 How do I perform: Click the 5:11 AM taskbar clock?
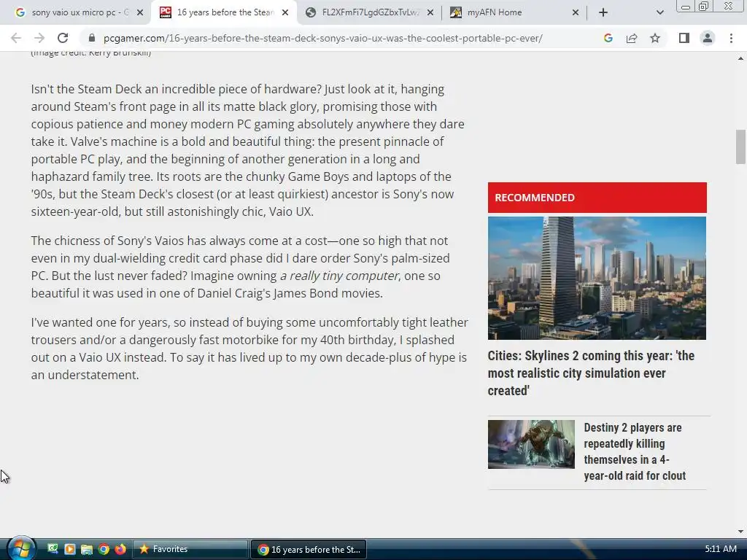721,548
